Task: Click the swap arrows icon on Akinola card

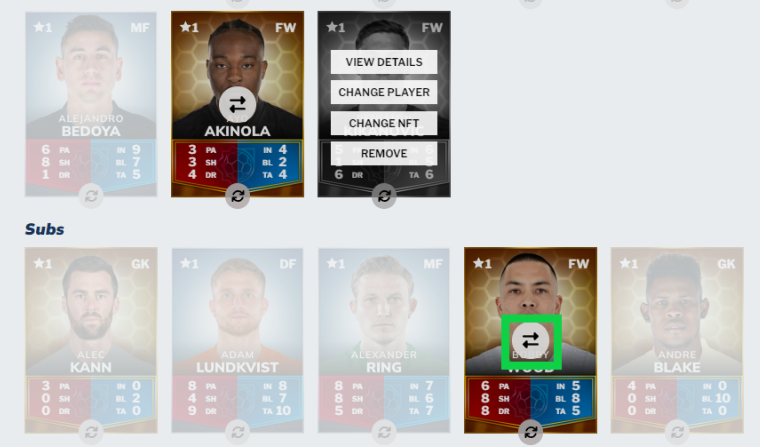Action: (x=238, y=104)
